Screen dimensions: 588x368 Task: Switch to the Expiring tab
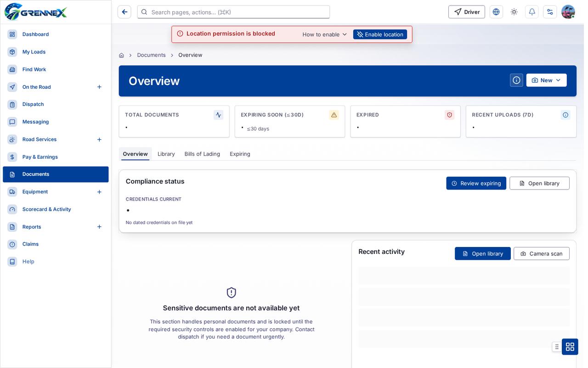pyautogui.click(x=240, y=154)
